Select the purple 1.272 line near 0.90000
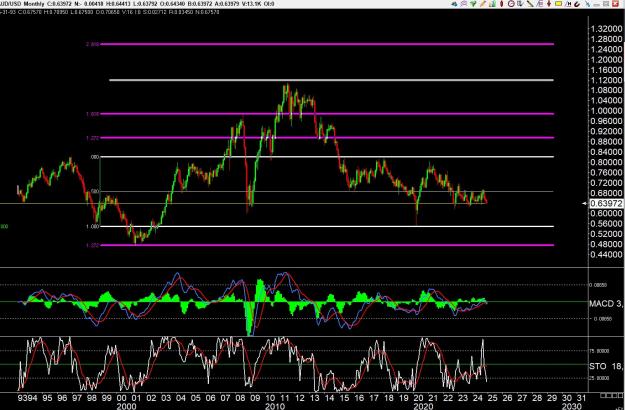 tap(327, 137)
